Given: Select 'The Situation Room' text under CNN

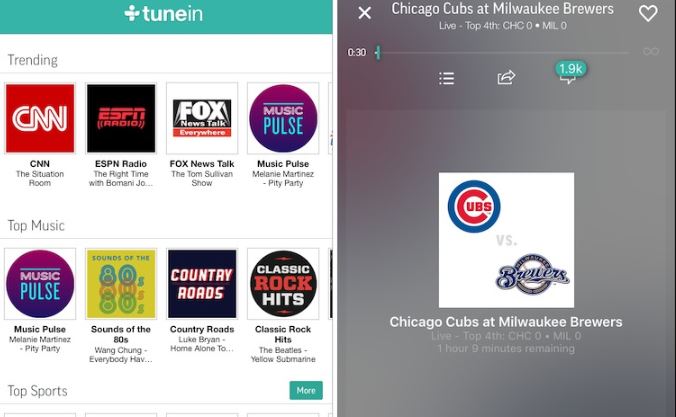Looking at the screenshot, I should click(x=40, y=178).
